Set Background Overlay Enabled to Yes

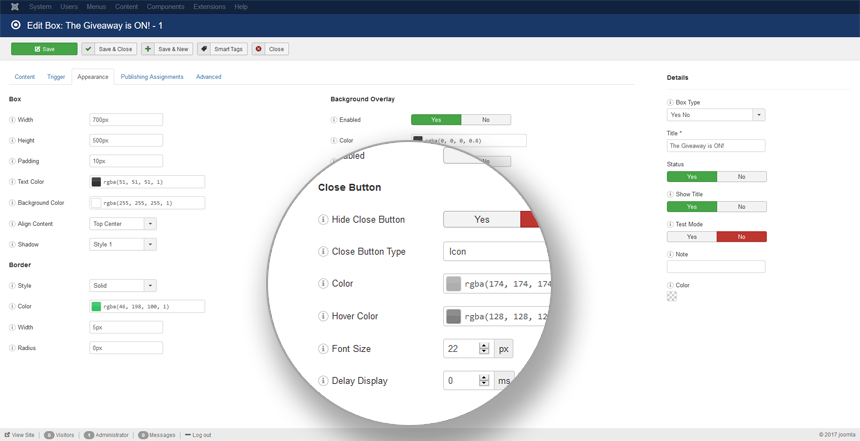[436, 120]
